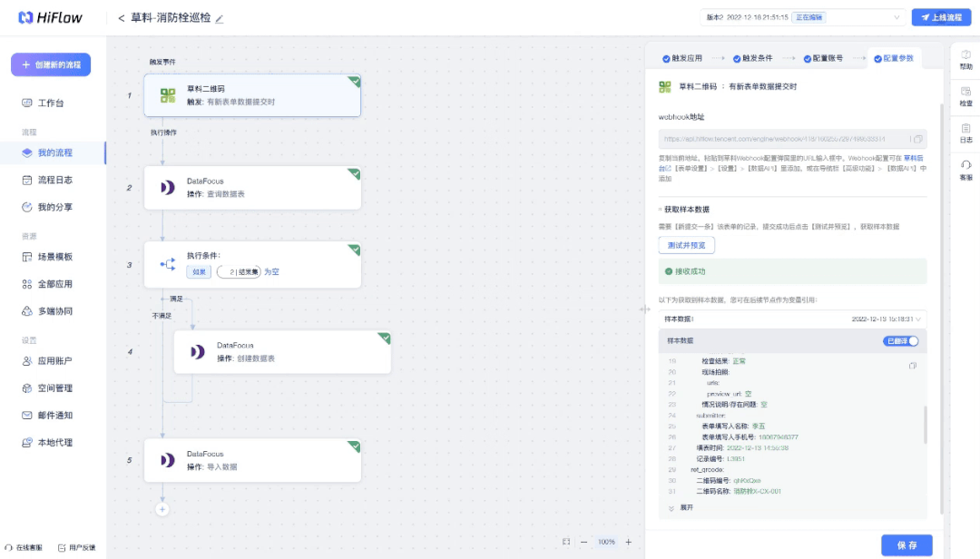This screenshot has height=559, width=980.
Task: Open 在线客服 at the bottom left
Action: tap(24, 548)
